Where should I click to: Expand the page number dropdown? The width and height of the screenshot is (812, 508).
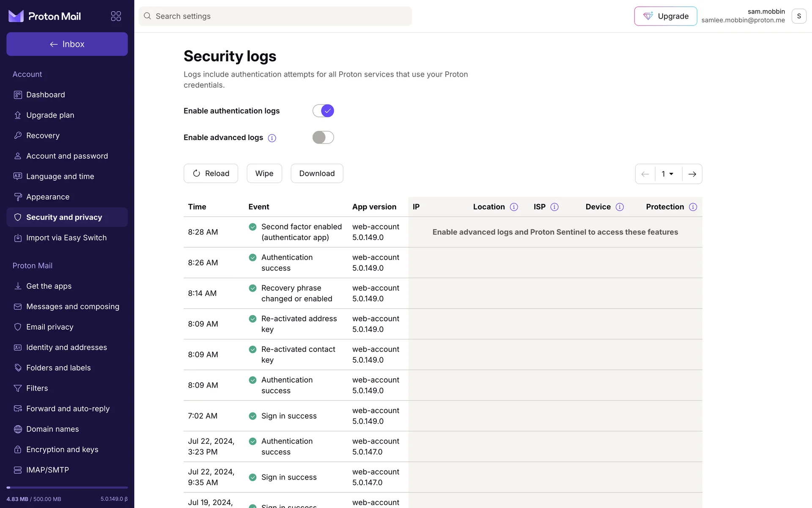coord(668,174)
